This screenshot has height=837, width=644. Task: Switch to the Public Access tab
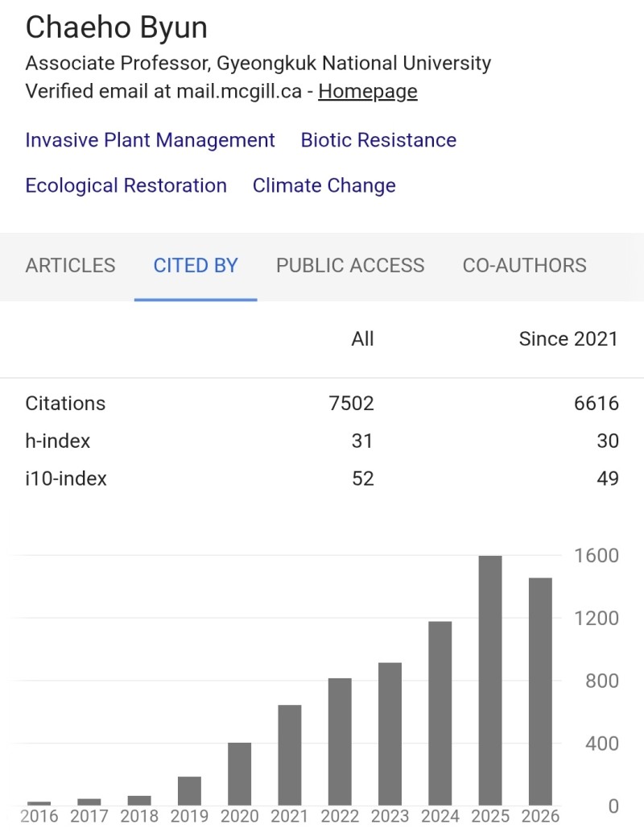(x=350, y=265)
